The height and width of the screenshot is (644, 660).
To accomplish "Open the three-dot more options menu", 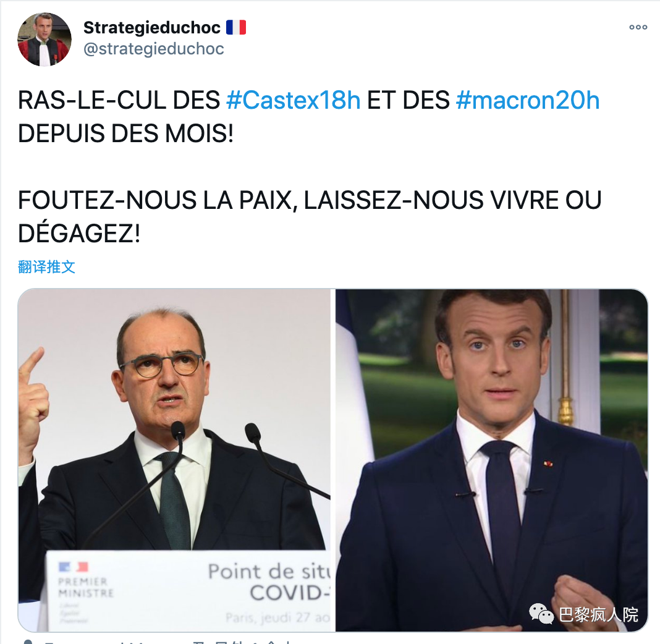I will pos(638,27).
